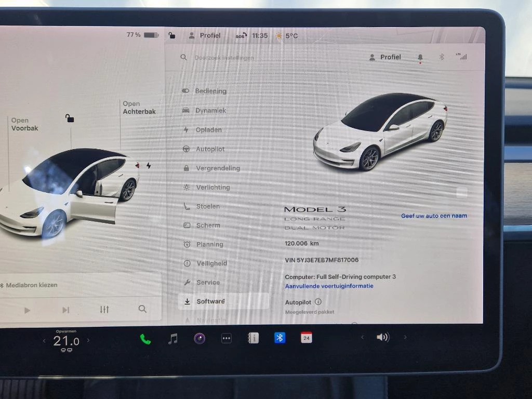532x399 pixels.
Task: Open Aanvullende voertuiginformatie
Action: pyautogui.click(x=328, y=285)
